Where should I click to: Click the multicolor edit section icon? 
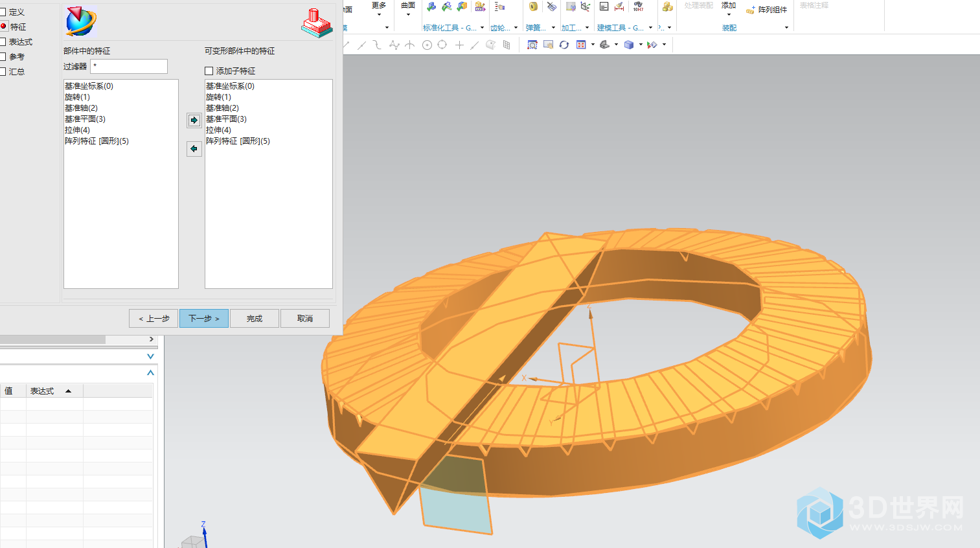tap(652, 45)
